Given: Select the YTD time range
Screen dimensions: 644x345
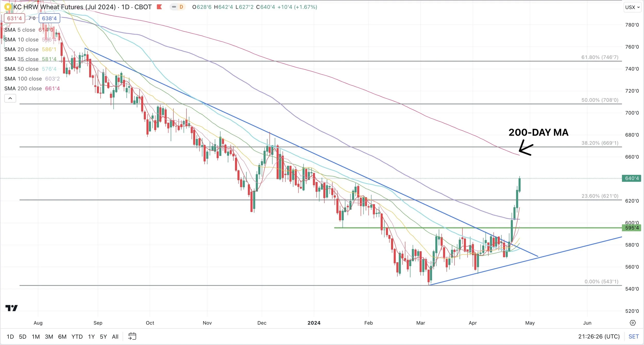Looking at the screenshot, I should click(77, 337).
